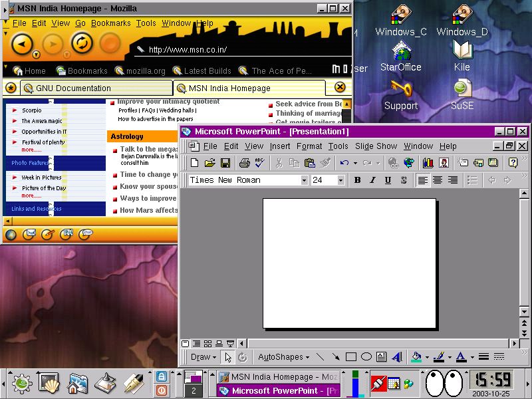Open the AutoShapes dropdown menu

(x=284, y=357)
